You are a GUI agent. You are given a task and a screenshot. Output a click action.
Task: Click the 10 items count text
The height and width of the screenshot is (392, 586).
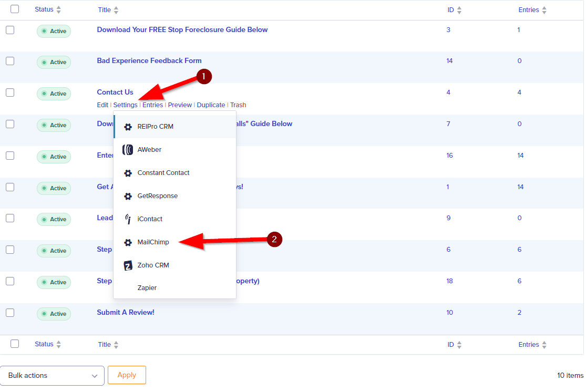point(570,376)
